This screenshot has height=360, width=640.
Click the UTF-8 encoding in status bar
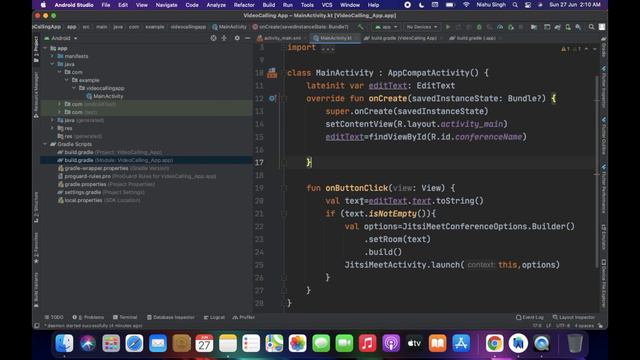tap(562, 326)
